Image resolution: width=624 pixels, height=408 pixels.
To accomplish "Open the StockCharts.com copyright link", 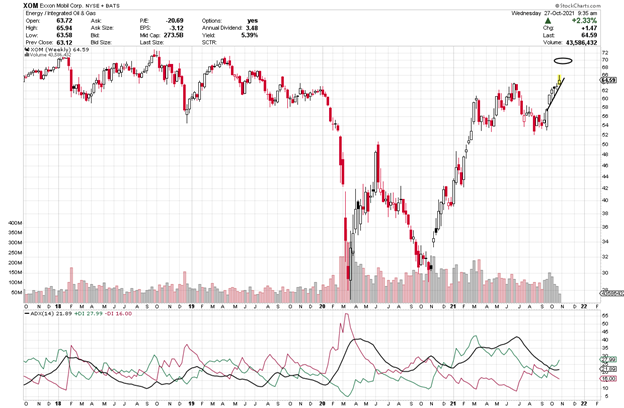I will 579,6.
